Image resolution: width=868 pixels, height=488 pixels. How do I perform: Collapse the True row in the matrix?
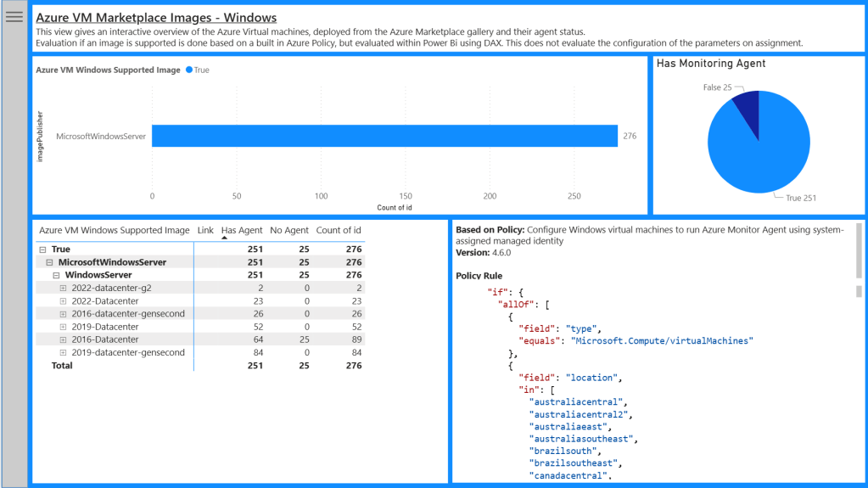pos(43,250)
